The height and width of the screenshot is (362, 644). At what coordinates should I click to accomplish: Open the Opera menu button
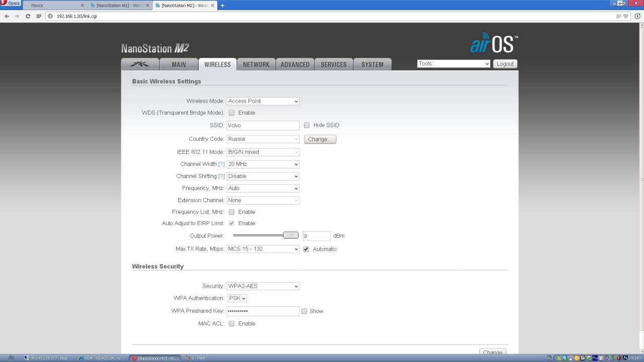(10, 4)
